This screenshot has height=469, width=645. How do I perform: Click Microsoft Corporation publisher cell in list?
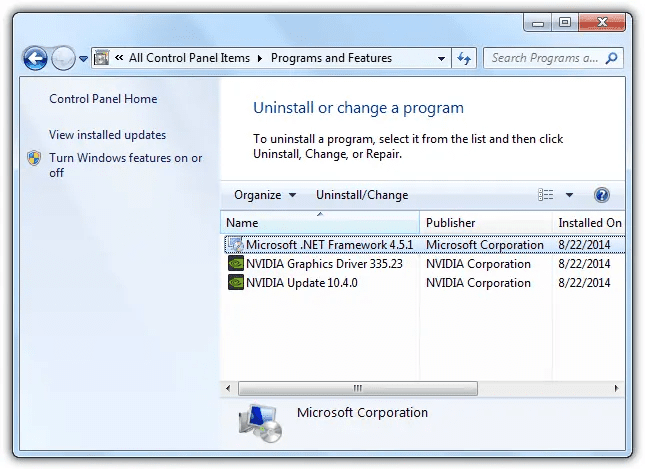485,245
